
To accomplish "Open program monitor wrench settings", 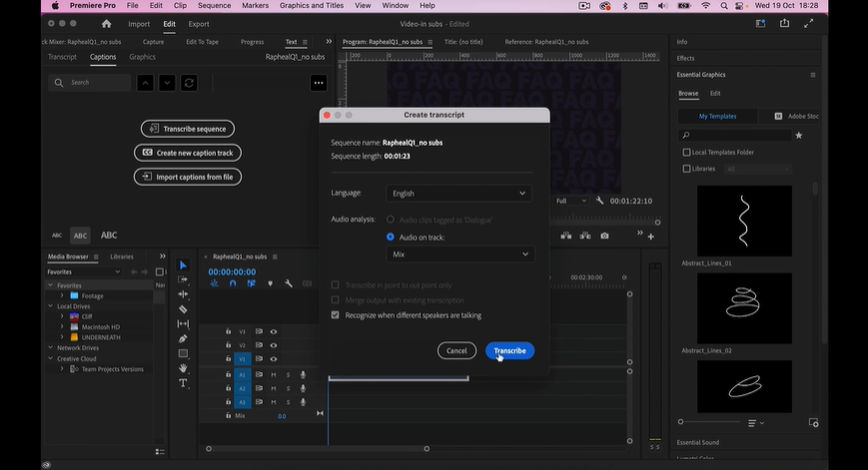I will pos(599,201).
